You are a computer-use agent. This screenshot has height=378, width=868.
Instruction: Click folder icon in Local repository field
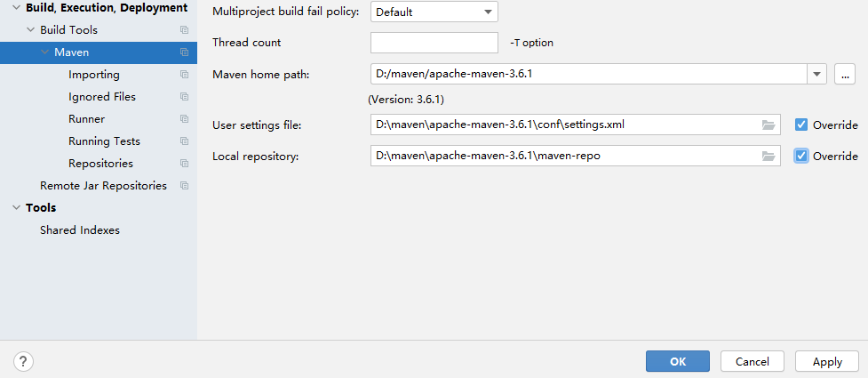pos(768,157)
